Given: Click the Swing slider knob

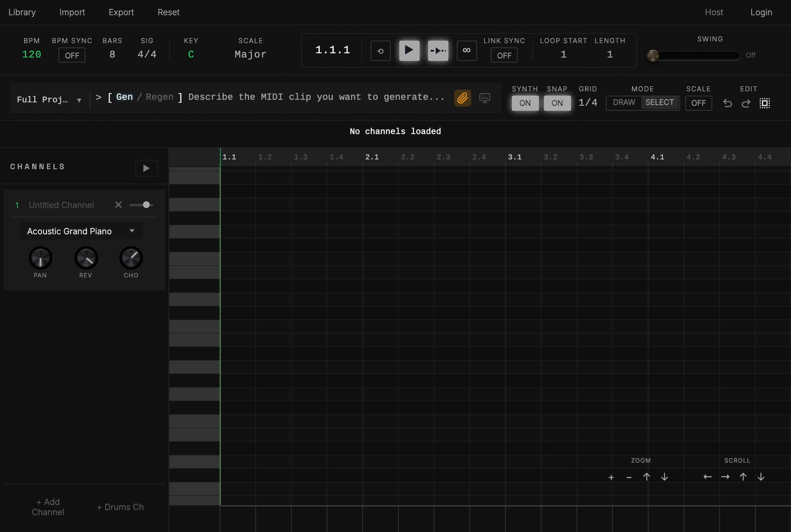Looking at the screenshot, I should click(653, 55).
